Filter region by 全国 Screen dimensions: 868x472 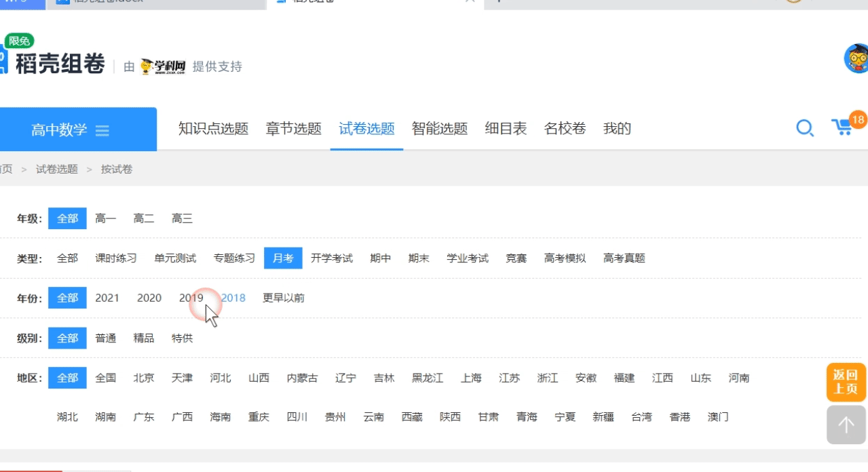coord(106,378)
